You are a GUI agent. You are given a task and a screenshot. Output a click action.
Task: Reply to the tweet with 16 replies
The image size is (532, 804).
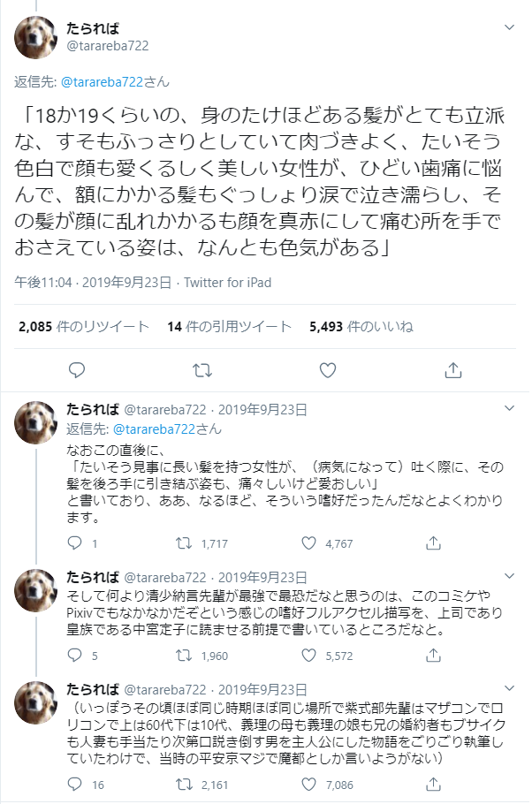click(x=75, y=785)
